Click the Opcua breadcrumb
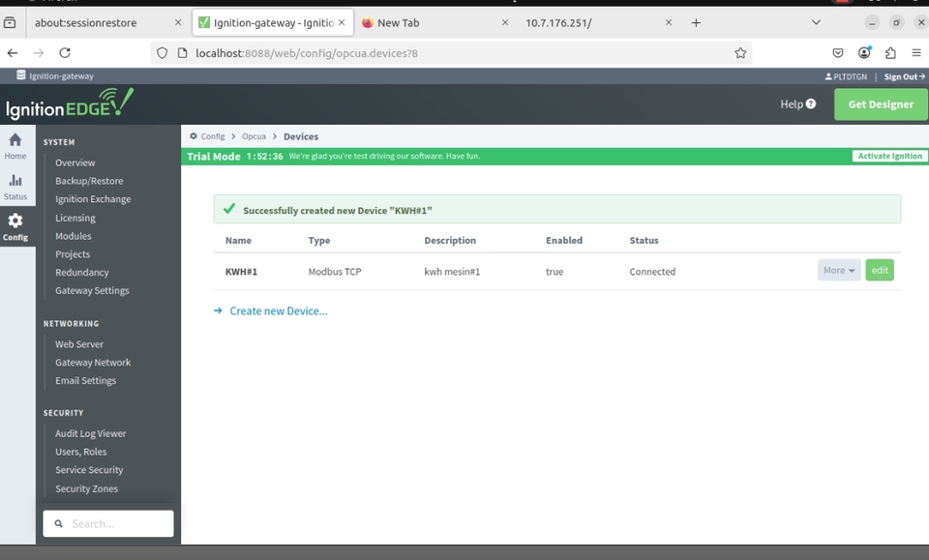The width and height of the screenshot is (929, 560). pyautogui.click(x=254, y=136)
